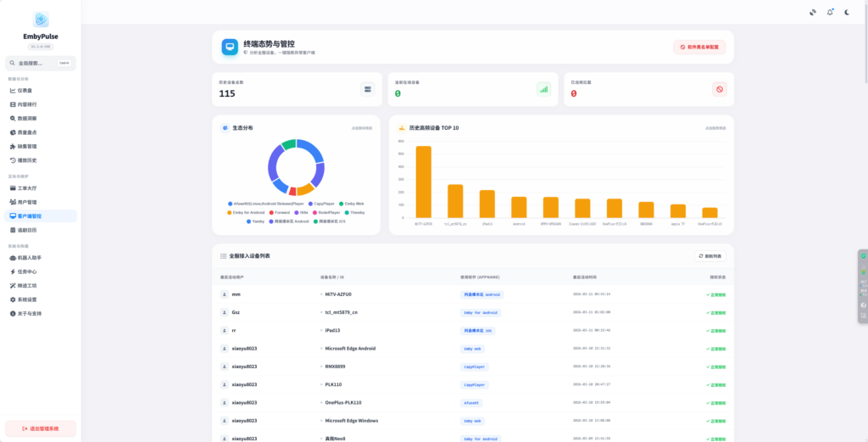Image resolution: width=868 pixels, height=442 pixels.
Task: Click the icon left of the notification bell
Action: (812, 12)
